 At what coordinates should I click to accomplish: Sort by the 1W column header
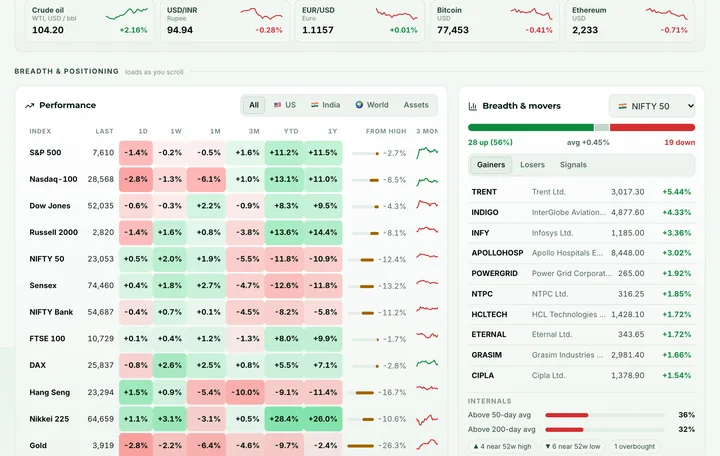(176, 131)
